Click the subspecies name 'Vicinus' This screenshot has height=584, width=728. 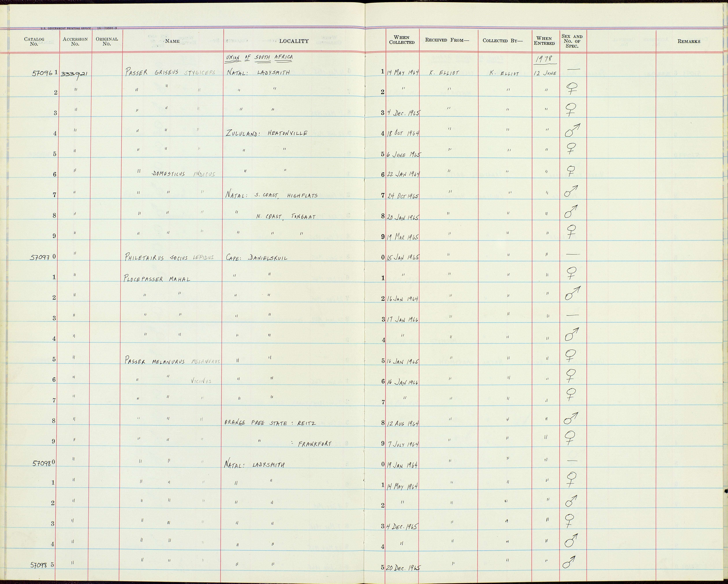201,381
